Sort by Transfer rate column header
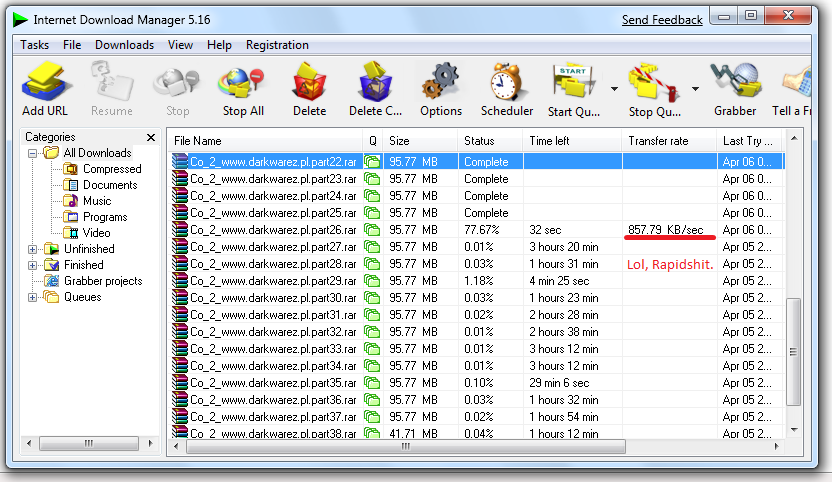The width and height of the screenshot is (832, 482). (x=670, y=141)
